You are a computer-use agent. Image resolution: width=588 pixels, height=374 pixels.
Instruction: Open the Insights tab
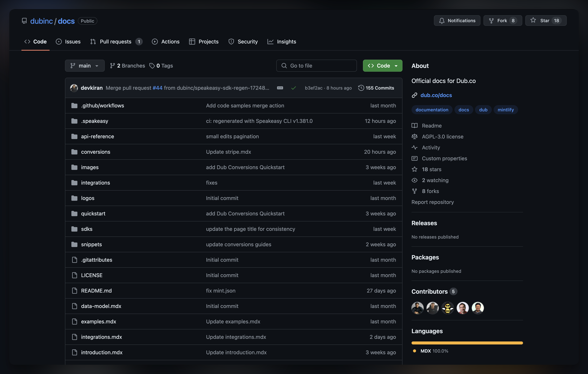[x=282, y=42]
